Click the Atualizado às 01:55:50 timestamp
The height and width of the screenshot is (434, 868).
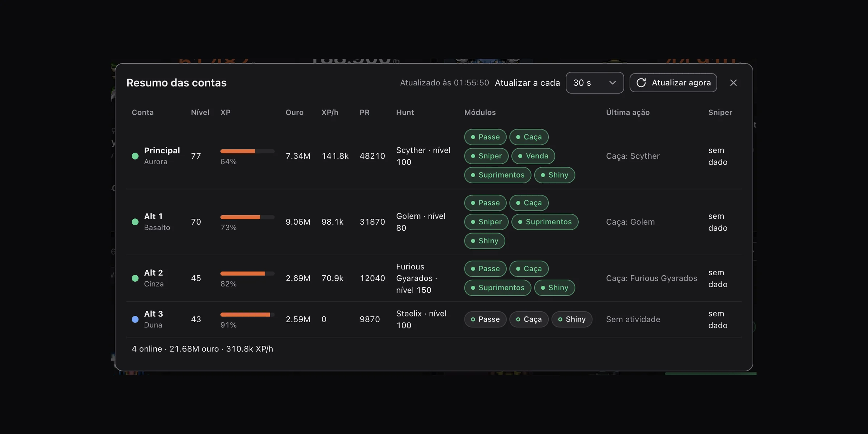point(444,83)
